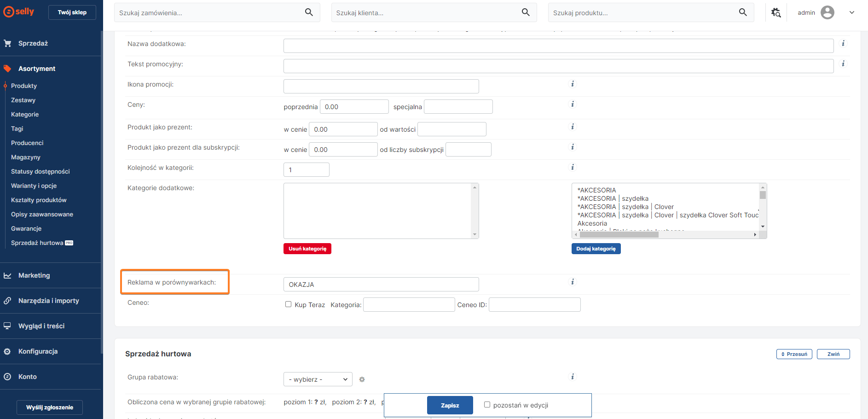The width and height of the screenshot is (868, 419).
Task: Open the gear search settings icon
Action: coord(776,12)
